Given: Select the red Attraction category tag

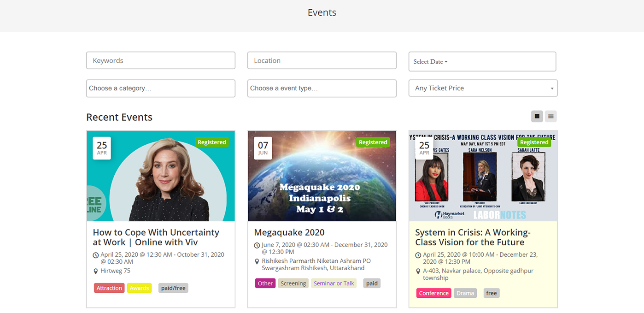Looking at the screenshot, I should click(109, 288).
